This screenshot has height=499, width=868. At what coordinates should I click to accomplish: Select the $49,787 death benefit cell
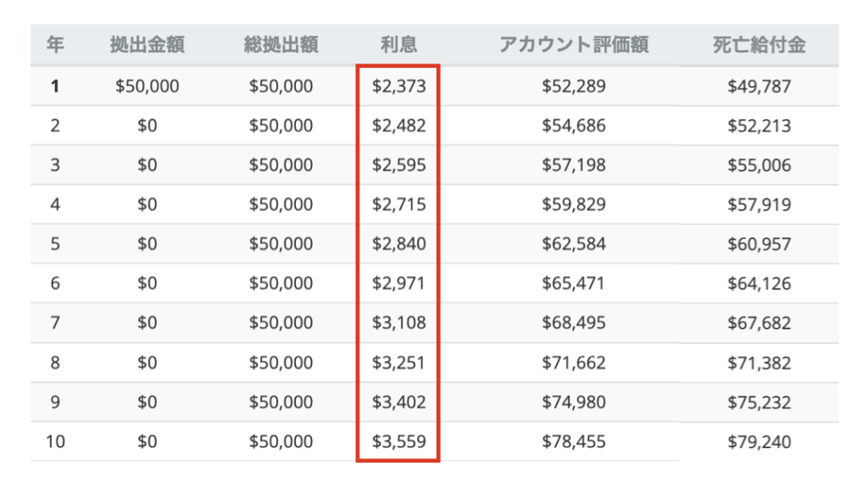pyautogui.click(x=759, y=86)
